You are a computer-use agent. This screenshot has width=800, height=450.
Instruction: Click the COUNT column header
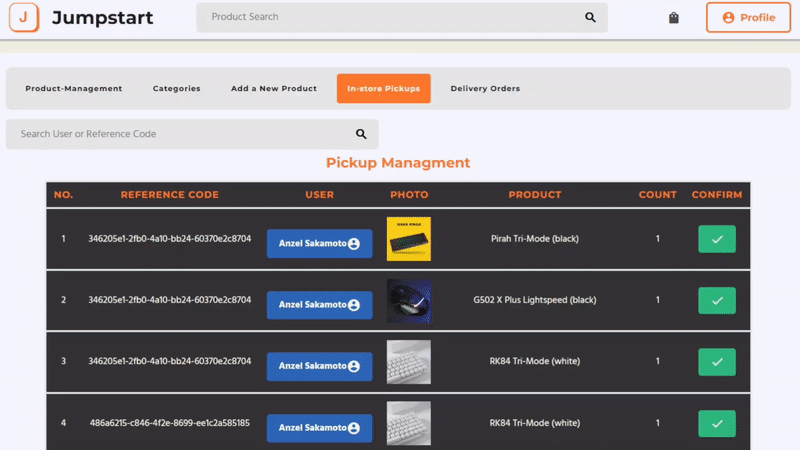[658, 195]
